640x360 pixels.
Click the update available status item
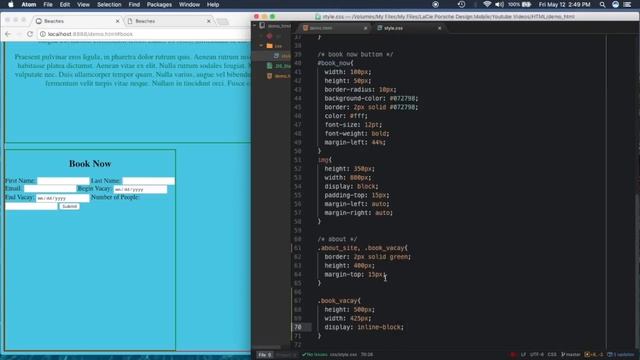(x=621, y=355)
